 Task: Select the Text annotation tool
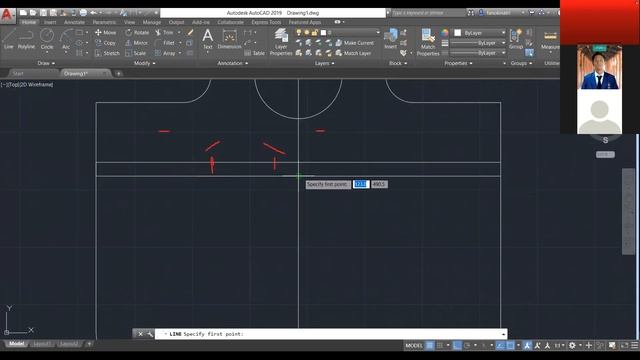click(208, 39)
